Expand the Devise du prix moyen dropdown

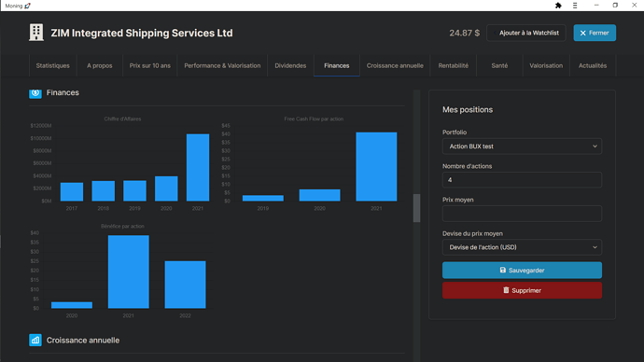(x=522, y=247)
